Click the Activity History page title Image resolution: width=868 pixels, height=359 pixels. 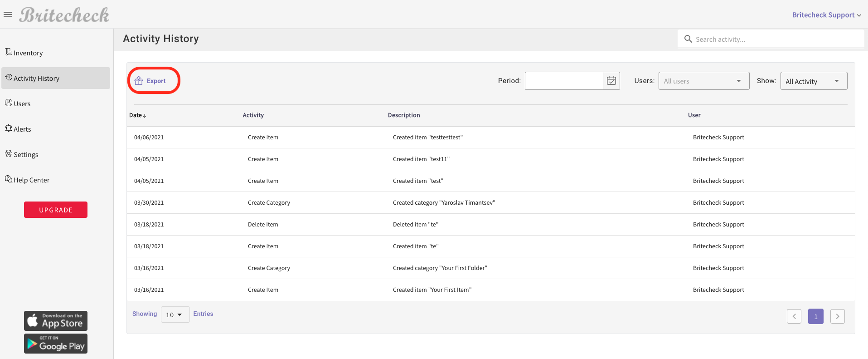point(161,39)
